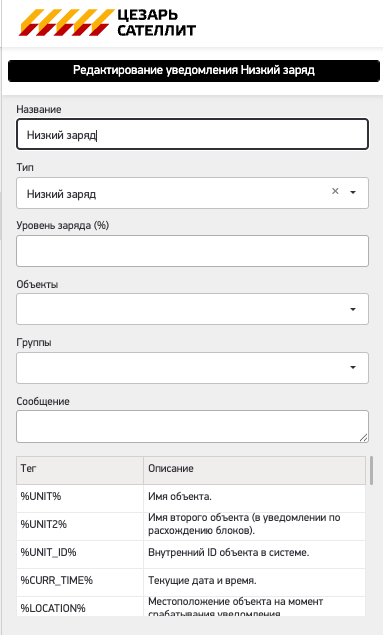Open the Тип dropdown arrow
This screenshot has width=383, height=635.
coord(353,193)
